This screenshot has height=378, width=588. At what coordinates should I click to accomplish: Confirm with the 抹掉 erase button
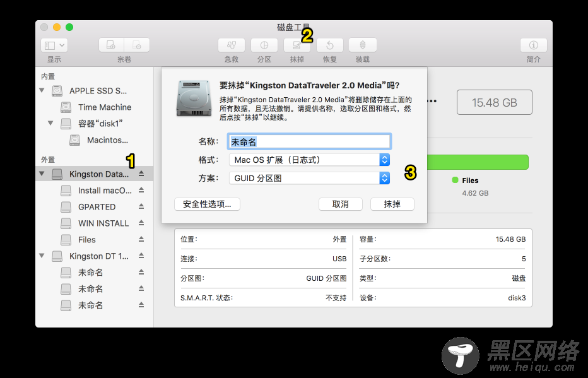(x=392, y=204)
